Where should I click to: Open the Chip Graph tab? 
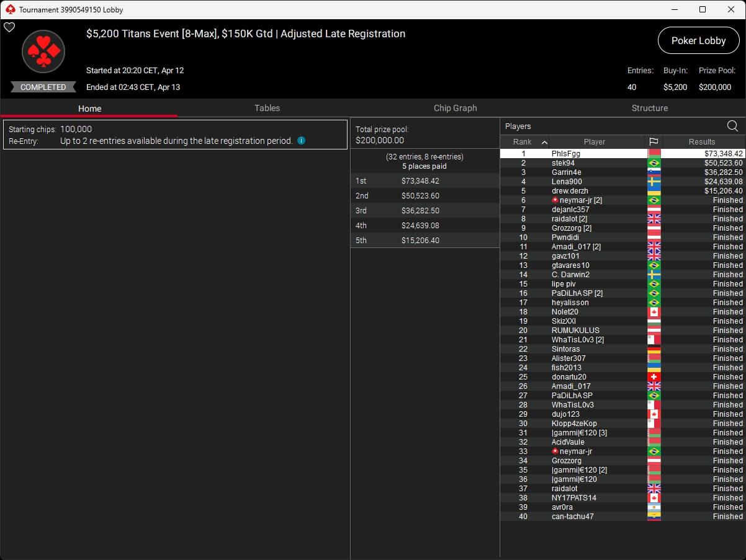point(455,108)
